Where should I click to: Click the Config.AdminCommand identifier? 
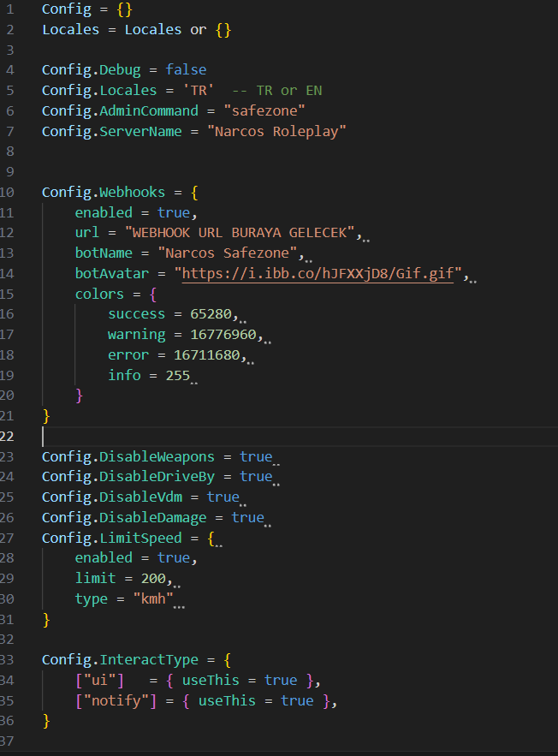click(120, 111)
